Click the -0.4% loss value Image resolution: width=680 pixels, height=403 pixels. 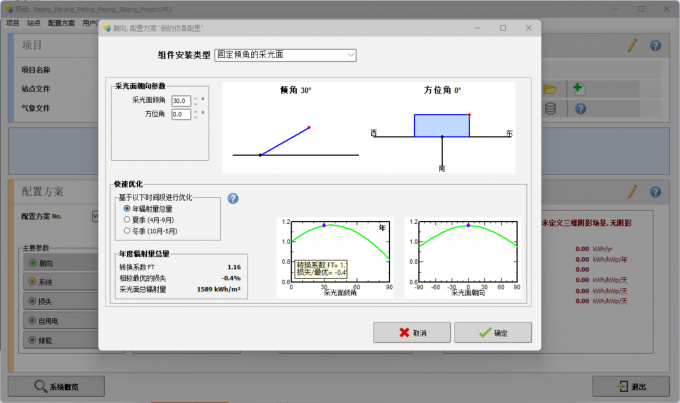coord(231,278)
